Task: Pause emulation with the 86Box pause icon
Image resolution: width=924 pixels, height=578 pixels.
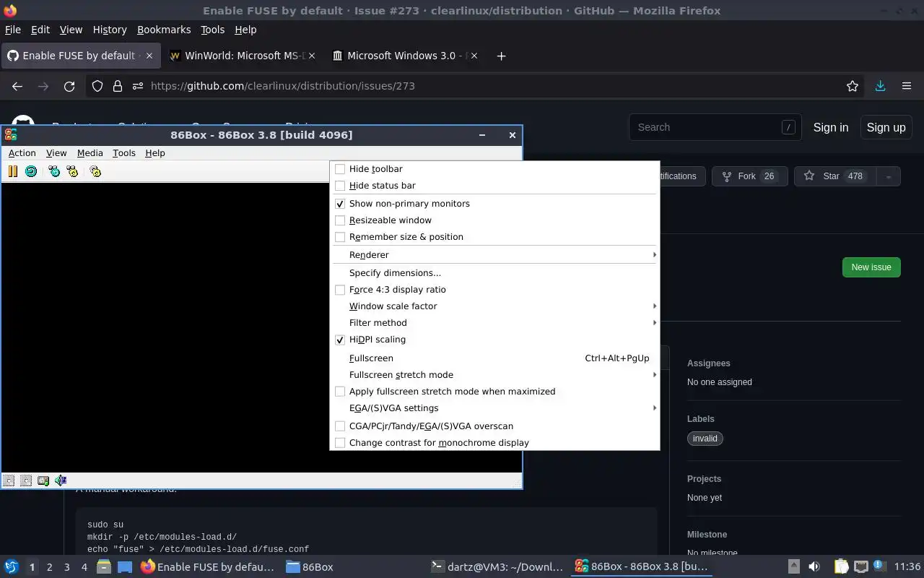Action: [x=12, y=171]
